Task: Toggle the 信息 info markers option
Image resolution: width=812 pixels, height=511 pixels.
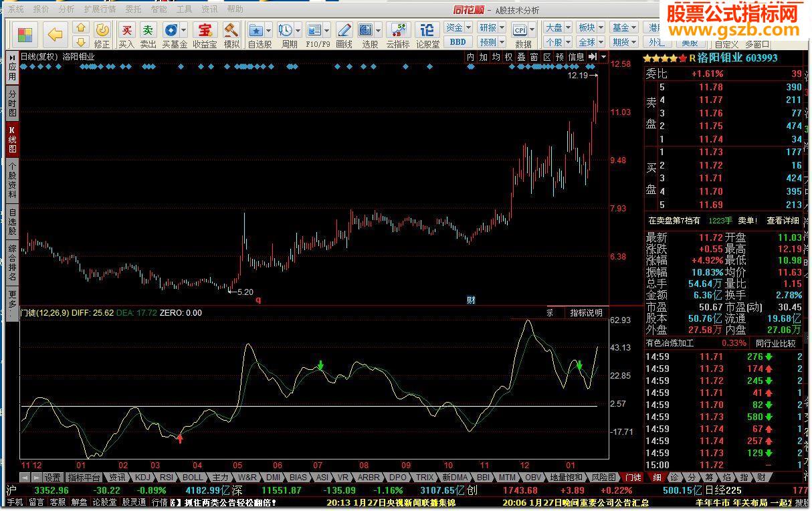Action: click(577, 58)
